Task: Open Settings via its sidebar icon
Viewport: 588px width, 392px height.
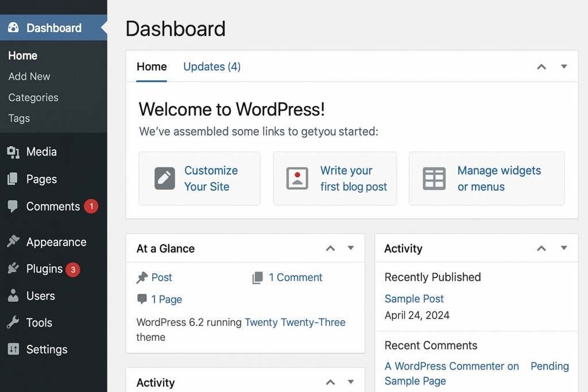Action: tap(13, 350)
